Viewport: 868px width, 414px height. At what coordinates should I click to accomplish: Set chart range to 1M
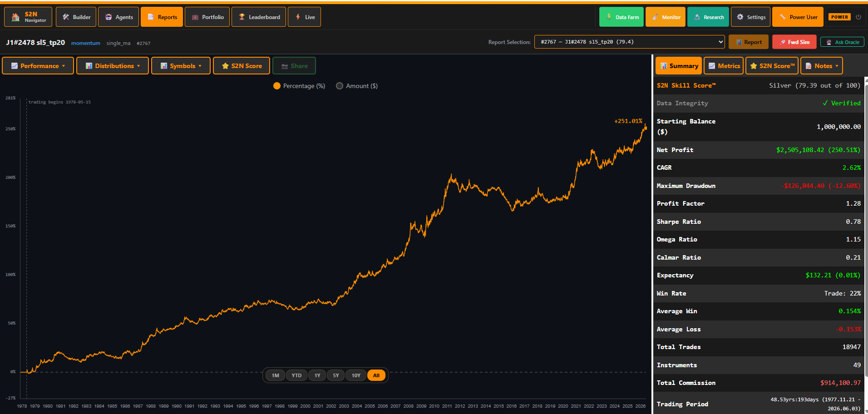click(275, 375)
